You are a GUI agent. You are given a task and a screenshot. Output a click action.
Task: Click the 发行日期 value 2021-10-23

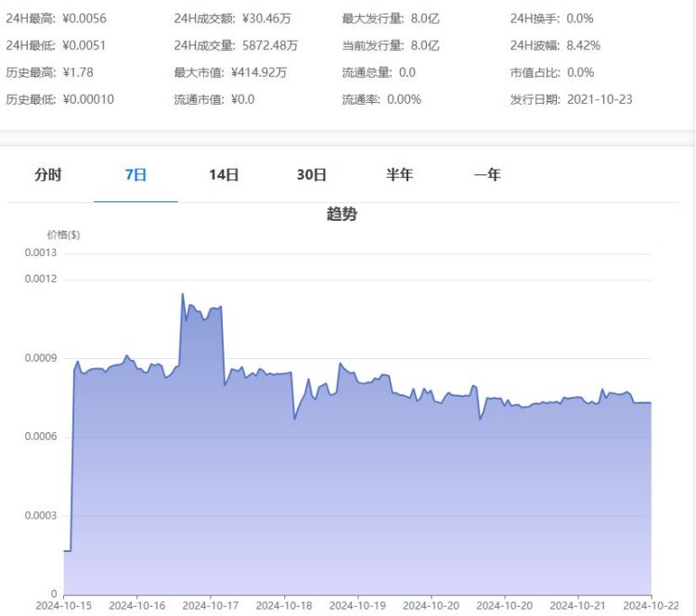pyautogui.click(x=599, y=99)
